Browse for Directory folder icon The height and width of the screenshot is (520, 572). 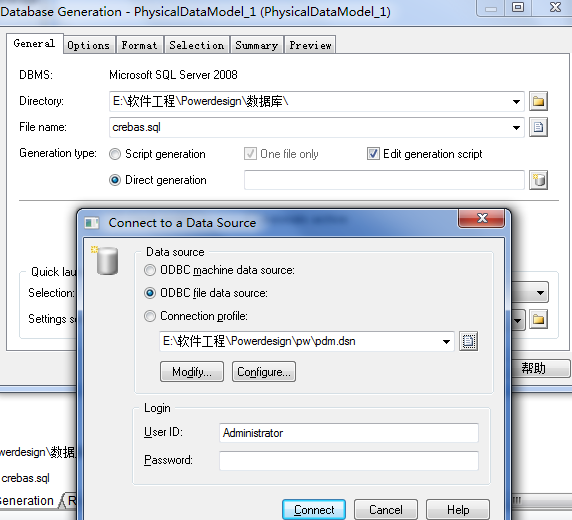pos(538,101)
